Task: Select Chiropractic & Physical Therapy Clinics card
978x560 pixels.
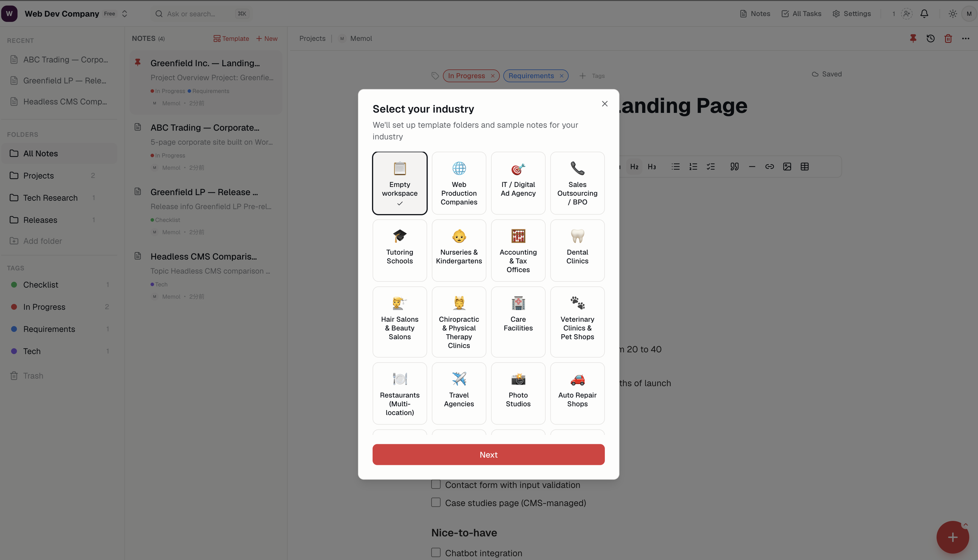Action: (459, 322)
